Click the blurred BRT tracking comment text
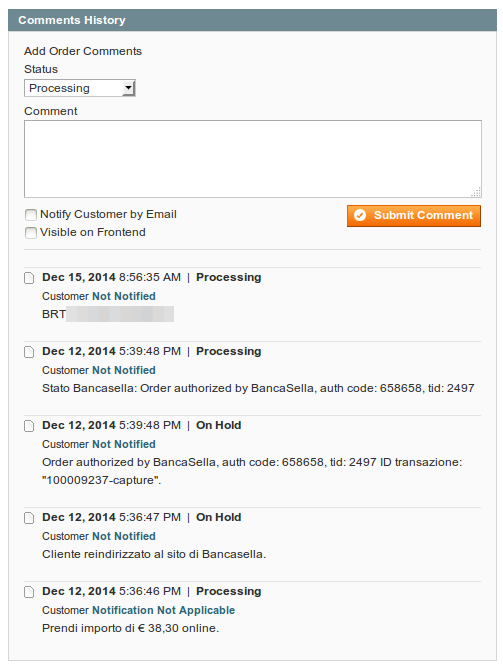 [x=108, y=314]
